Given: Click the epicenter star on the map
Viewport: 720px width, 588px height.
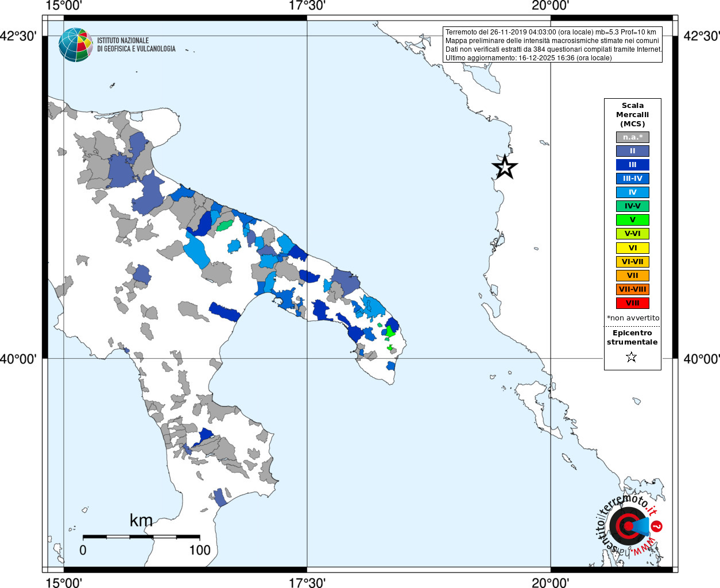Looking at the screenshot, I should click(505, 167).
